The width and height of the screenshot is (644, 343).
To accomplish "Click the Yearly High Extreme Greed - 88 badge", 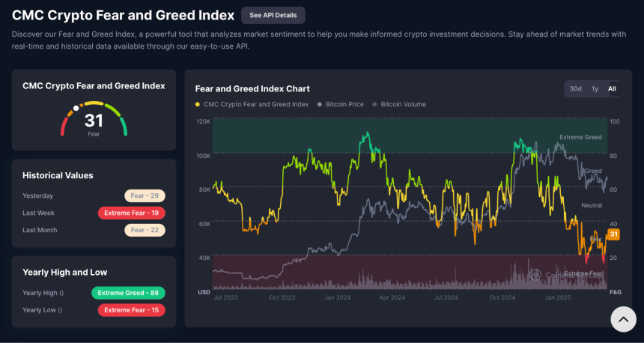I will click(128, 293).
